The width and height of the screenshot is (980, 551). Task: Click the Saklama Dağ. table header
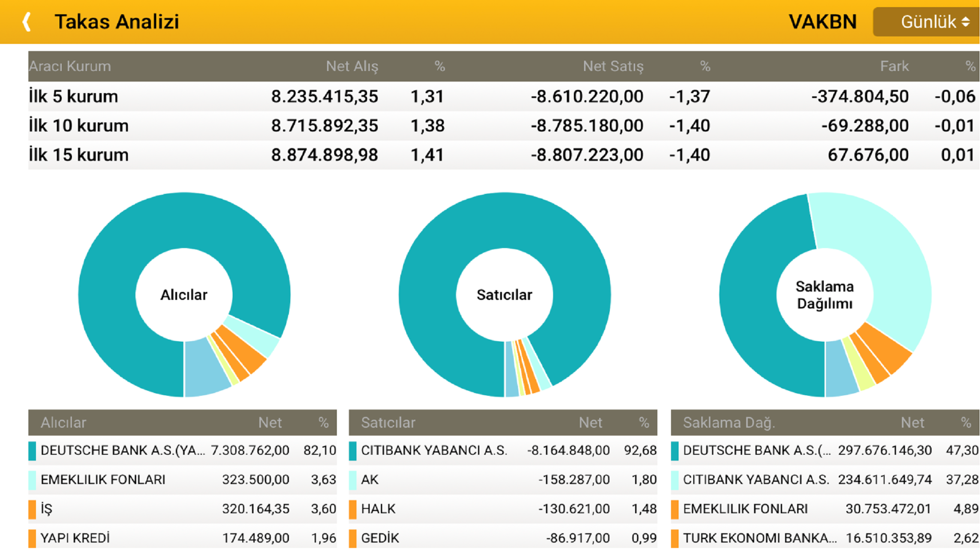(729, 422)
